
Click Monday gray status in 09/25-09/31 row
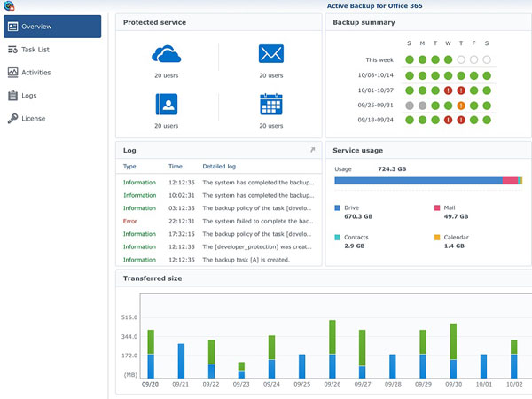(422, 106)
